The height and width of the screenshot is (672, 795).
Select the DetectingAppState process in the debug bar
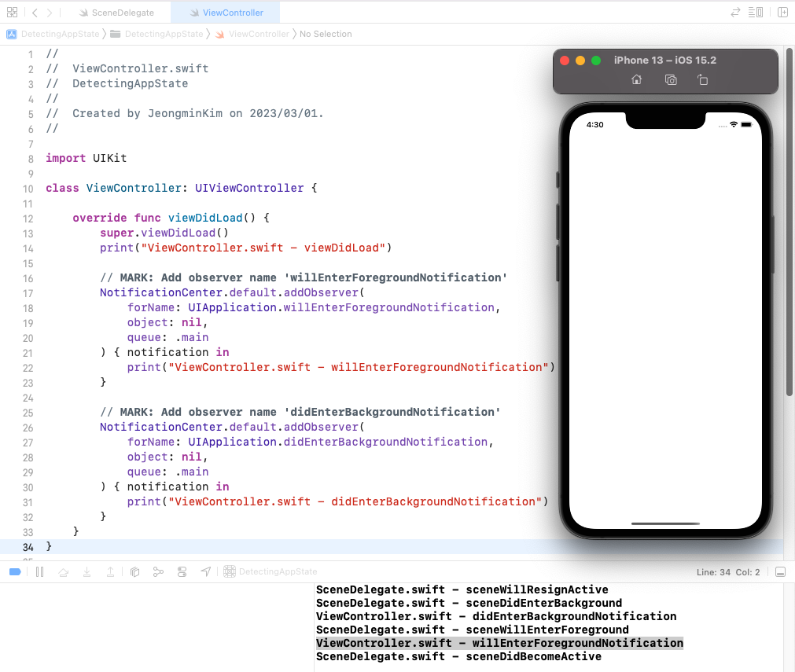[271, 571]
